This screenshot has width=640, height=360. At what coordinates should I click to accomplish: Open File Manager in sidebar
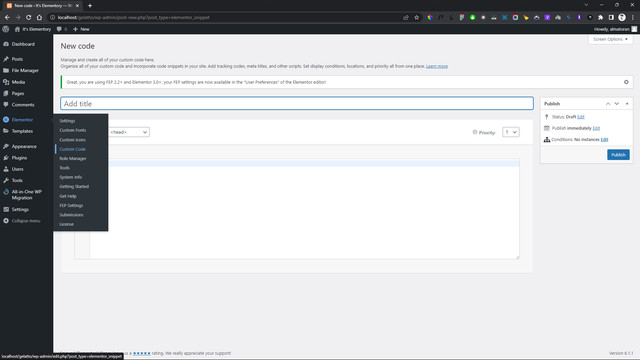[x=25, y=71]
